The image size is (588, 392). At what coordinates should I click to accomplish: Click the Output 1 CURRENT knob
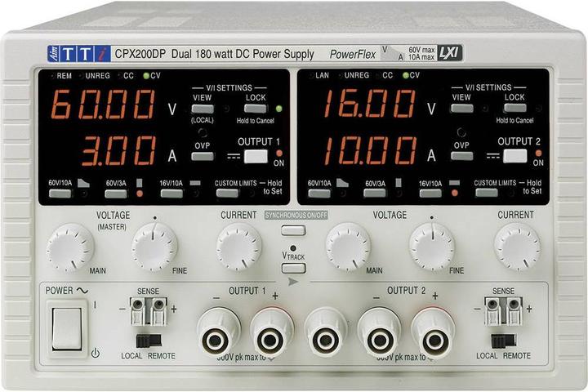click(238, 247)
